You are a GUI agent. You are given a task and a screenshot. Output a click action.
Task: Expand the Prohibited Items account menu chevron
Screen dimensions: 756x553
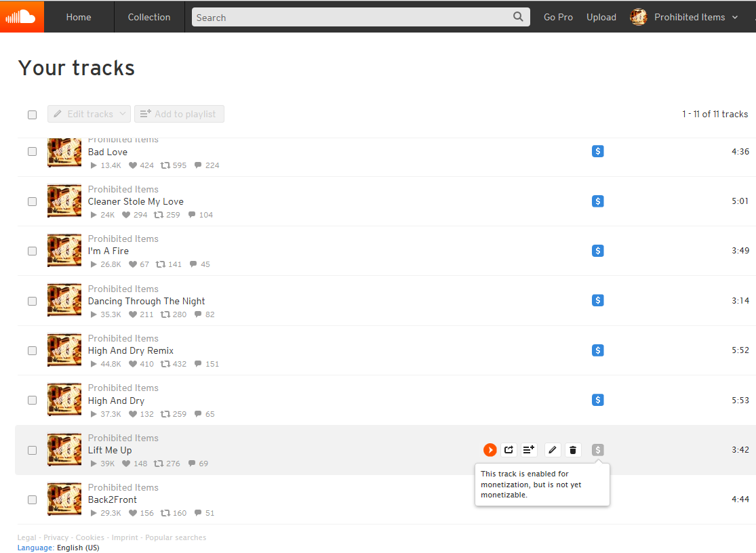(x=735, y=18)
